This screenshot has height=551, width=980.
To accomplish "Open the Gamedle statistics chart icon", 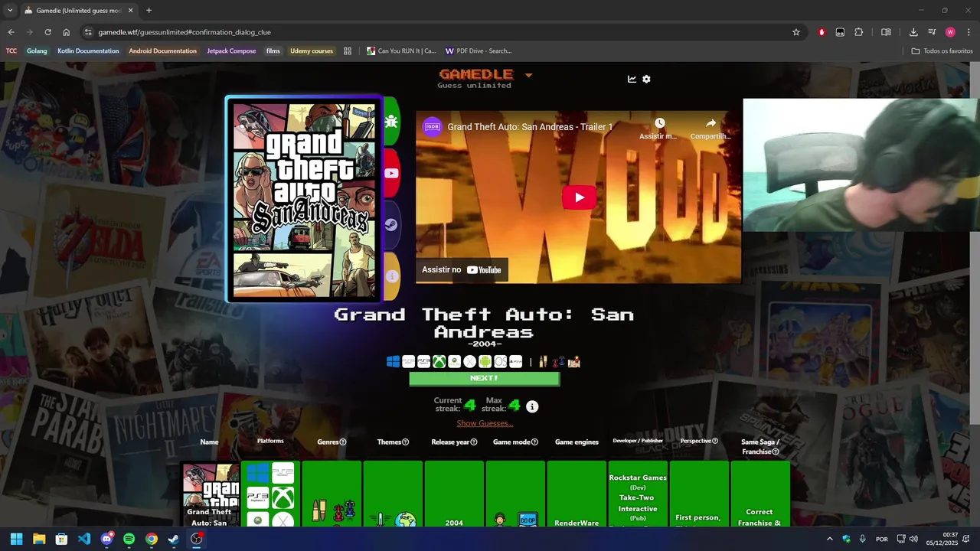I will click(x=632, y=79).
